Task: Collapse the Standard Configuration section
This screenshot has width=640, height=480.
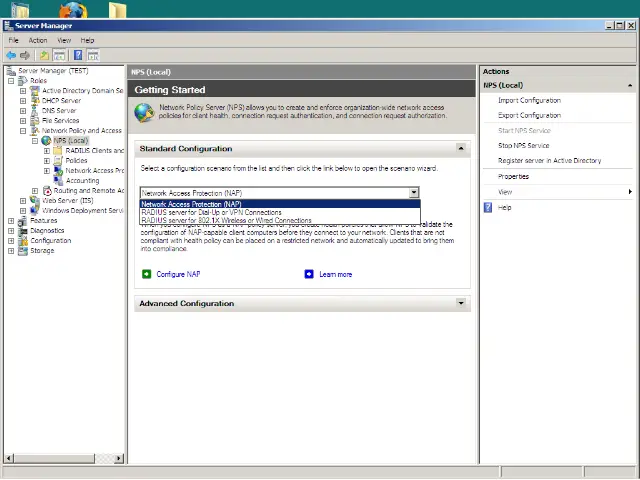Action: 461,148
